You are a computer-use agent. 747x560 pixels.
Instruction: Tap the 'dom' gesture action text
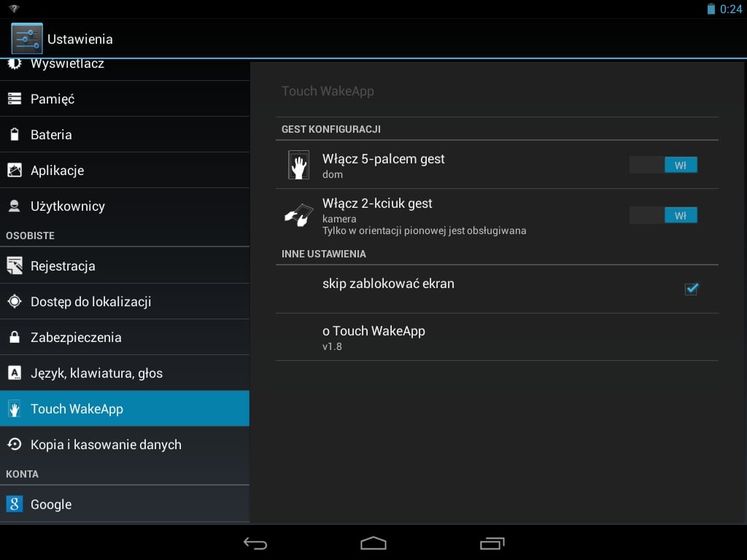tap(333, 174)
